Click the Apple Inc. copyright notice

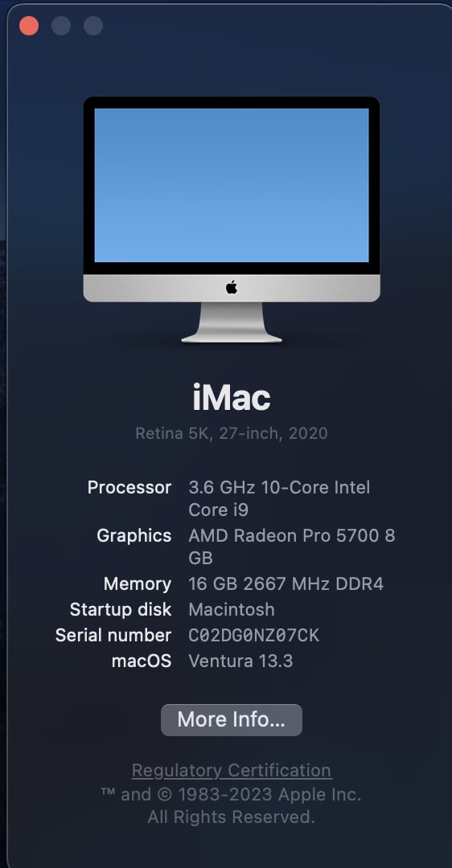tap(231, 805)
